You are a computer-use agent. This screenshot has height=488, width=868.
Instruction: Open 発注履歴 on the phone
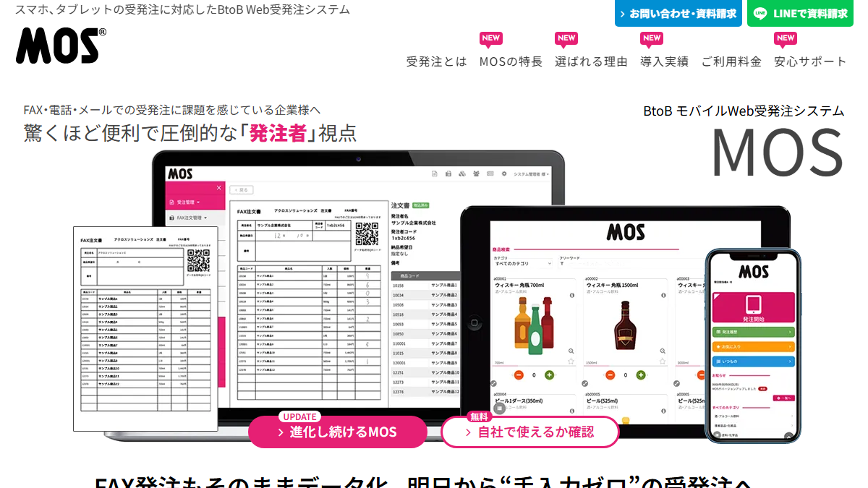[754, 332]
